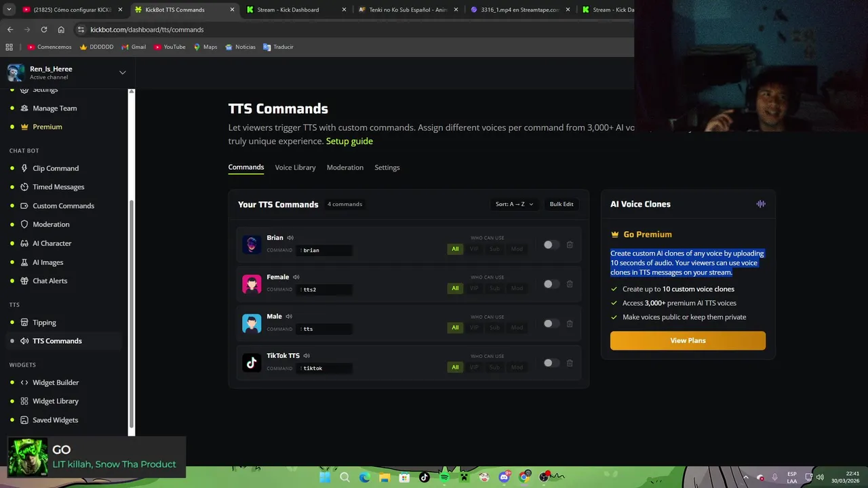Screen dimensions: 868x488
Task: Switch to Tenki no Ko browser tab
Action: click(407, 10)
